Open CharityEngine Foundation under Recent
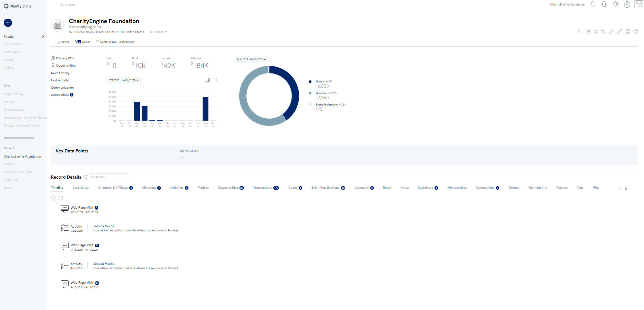Image resolution: width=644 pixels, height=310 pixels. 22,157
